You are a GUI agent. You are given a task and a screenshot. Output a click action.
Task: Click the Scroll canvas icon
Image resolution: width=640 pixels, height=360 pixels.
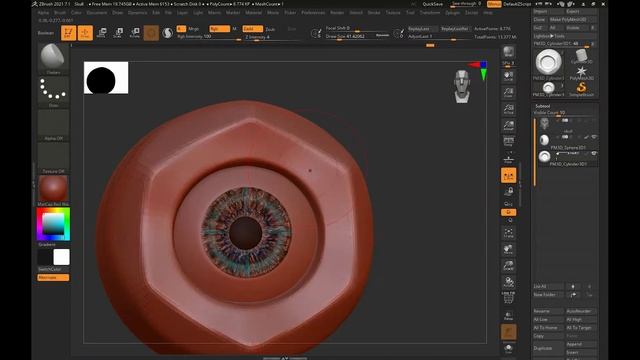coord(509,76)
